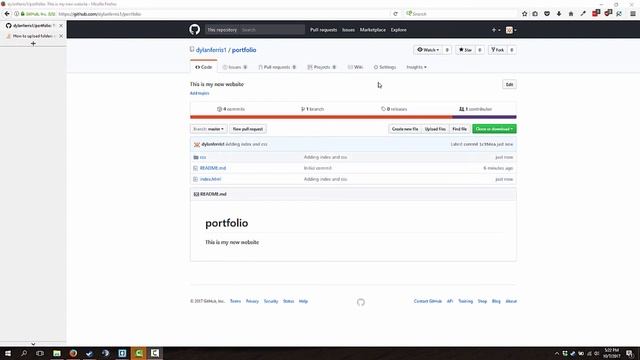Open the Clone or download dropdown
Viewport: 640px width, 360px height.
click(x=494, y=129)
